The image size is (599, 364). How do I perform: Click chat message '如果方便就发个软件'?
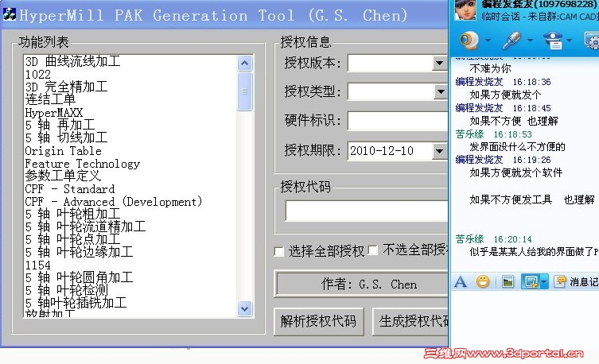[516, 172]
